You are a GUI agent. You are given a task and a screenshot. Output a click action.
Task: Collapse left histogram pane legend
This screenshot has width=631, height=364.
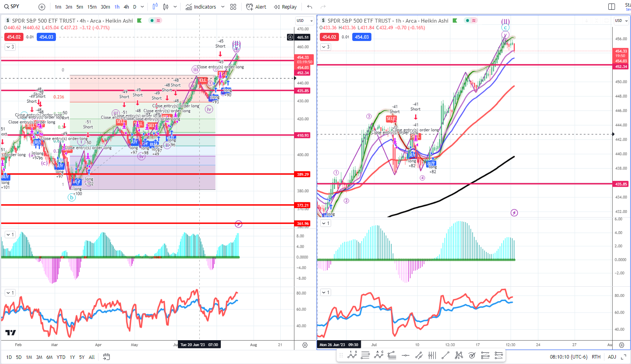(10, 235)
